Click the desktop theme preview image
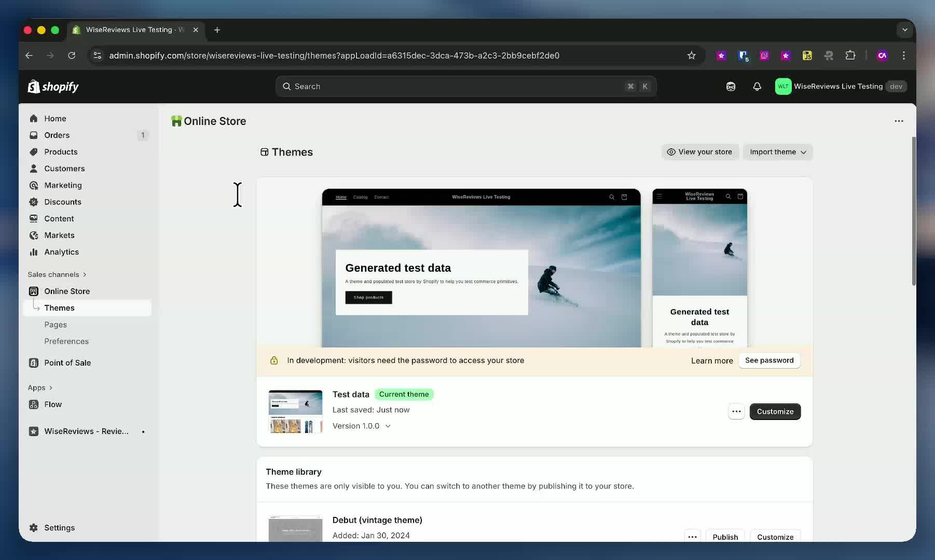Viewport: 935px width, 560px height. point(481,268)
